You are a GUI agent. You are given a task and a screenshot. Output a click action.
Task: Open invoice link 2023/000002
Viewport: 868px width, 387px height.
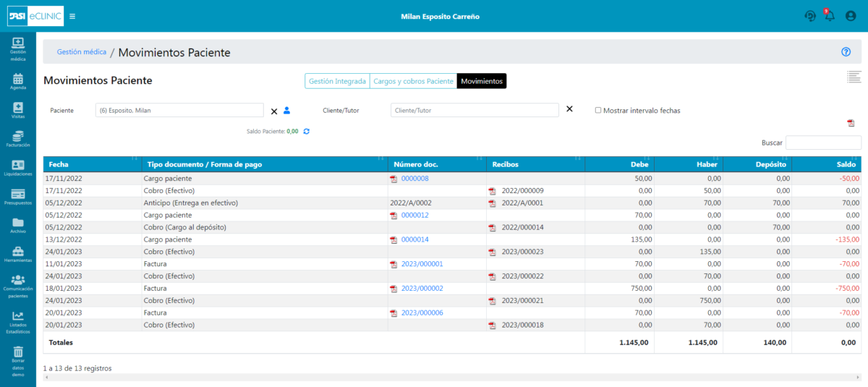click(422, 289)
